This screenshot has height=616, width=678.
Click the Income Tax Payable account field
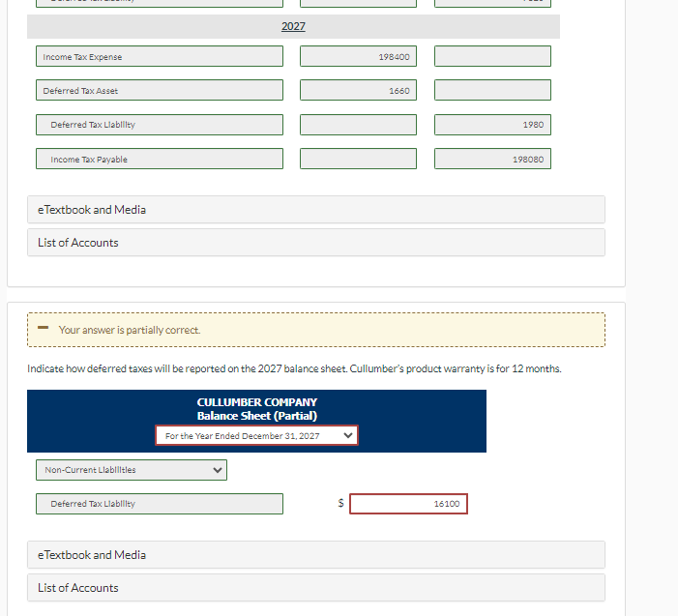pyautogui.click(x=160, y=159)
